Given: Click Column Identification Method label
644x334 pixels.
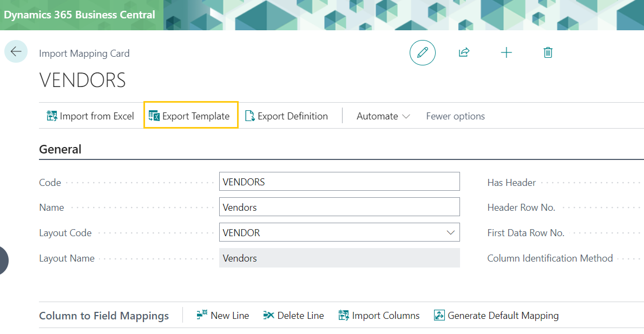Looking at the screenshot, I should point(550,258).
